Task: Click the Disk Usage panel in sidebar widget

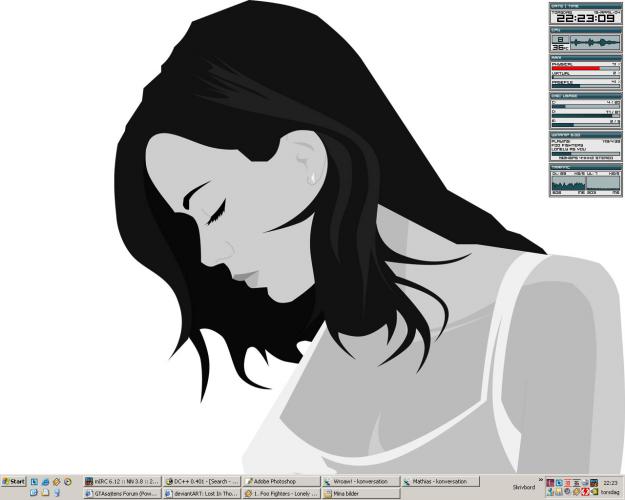Action: pos(585,110)
